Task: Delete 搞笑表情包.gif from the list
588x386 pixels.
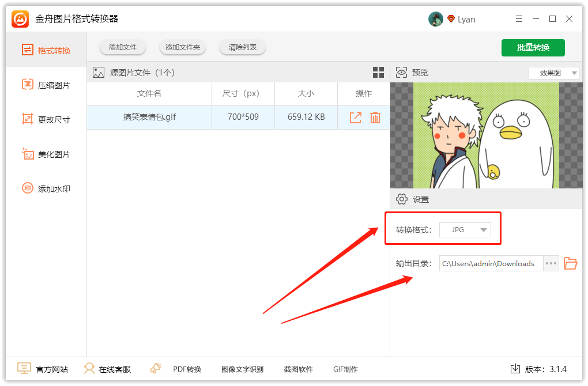Action: pos(375,116)
